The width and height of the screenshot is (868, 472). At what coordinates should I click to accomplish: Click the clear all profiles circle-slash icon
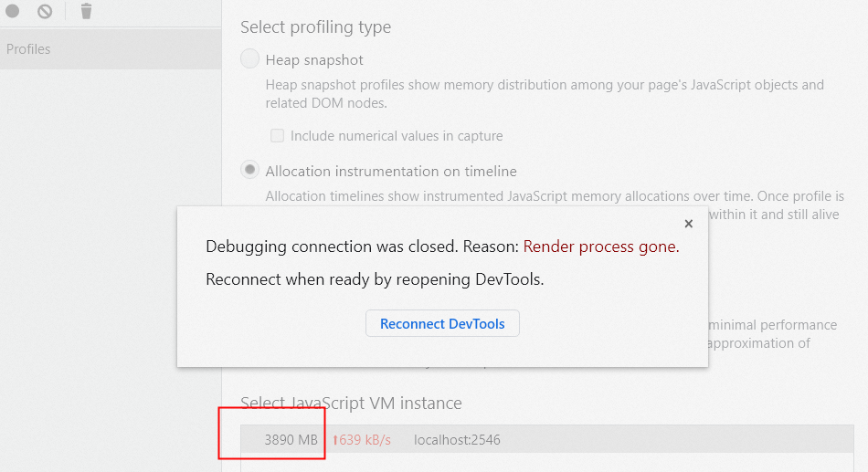(x=45, y=11)
